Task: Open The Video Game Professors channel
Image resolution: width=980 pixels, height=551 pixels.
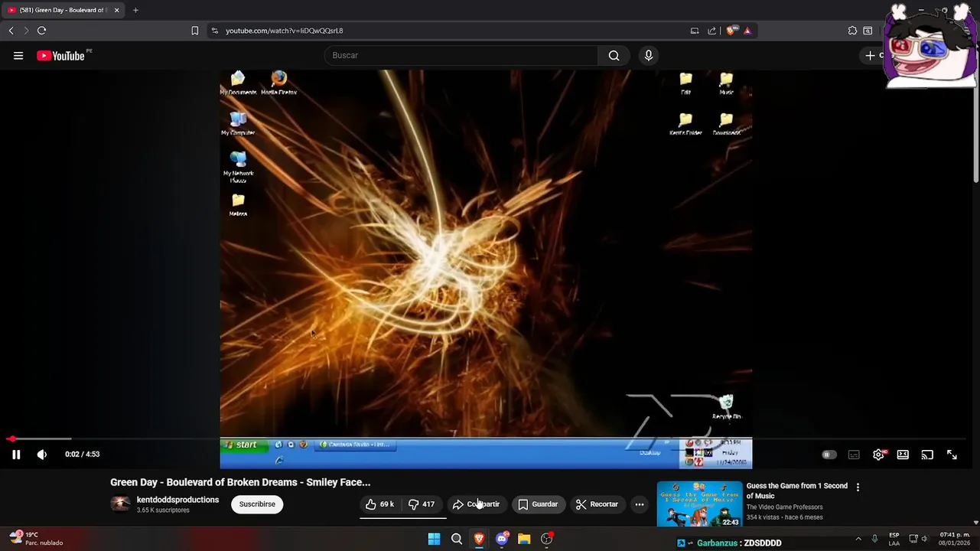Action: pyautogui.click(x=784, y=507)
